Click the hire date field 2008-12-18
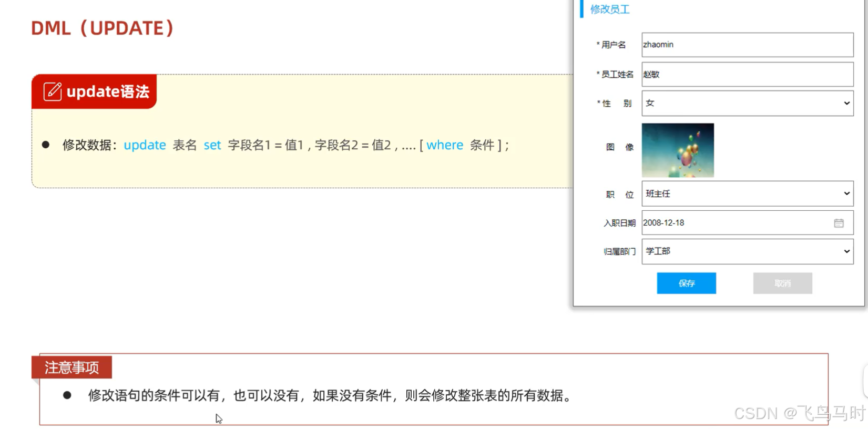This screenshot has width=868, height=429. 747,223
